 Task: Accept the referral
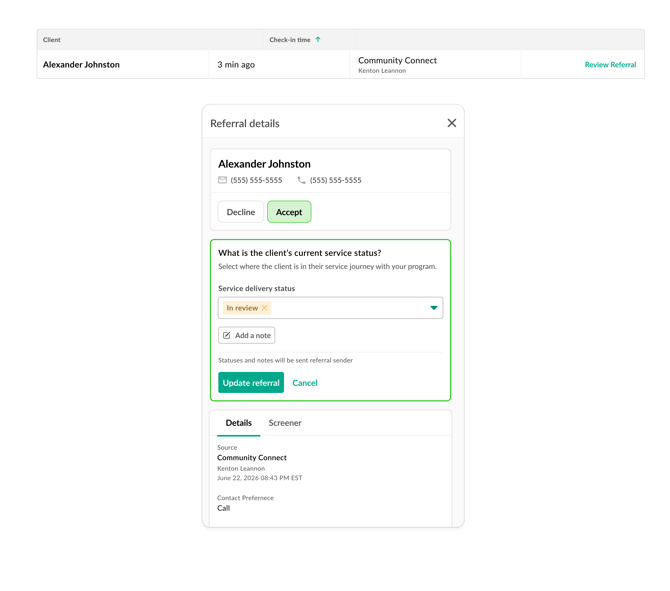(289, 212)
